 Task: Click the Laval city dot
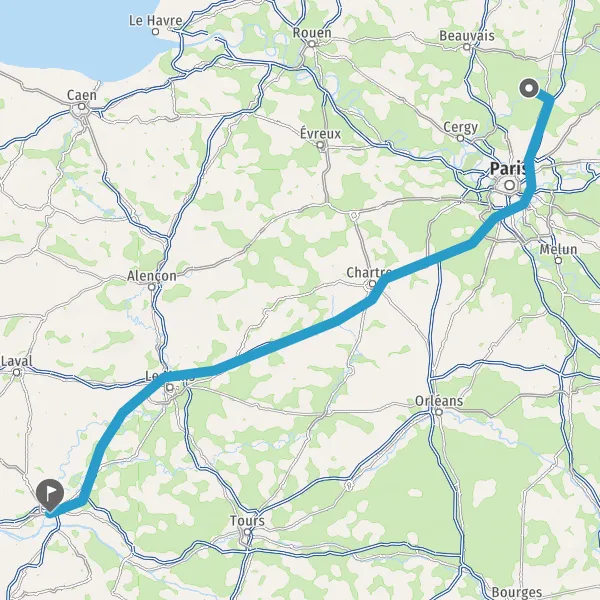point(16,372)
